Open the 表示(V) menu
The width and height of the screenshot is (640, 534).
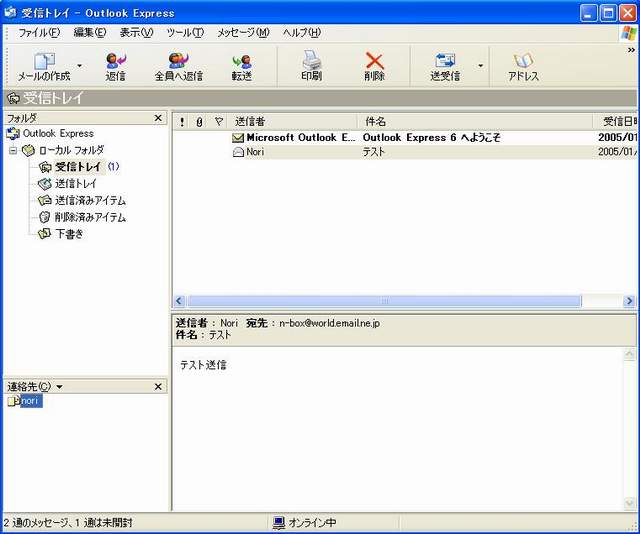[136, 32]
